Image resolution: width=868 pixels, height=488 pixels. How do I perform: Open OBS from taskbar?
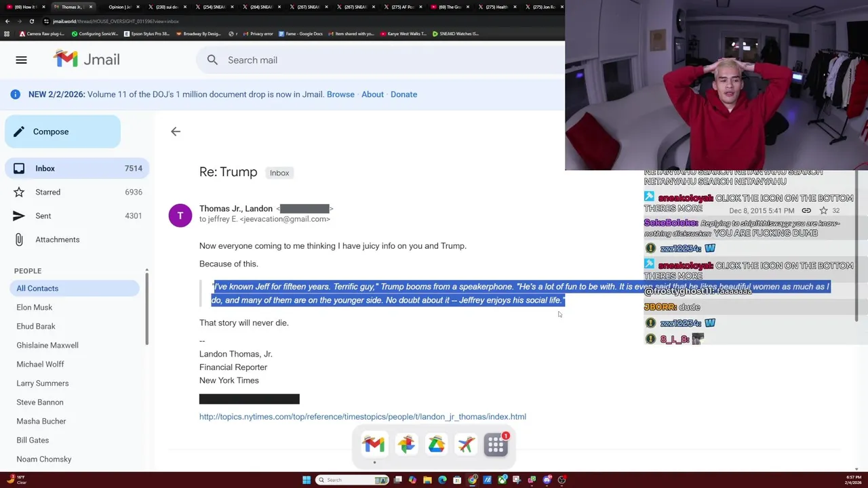pos(562,480)
